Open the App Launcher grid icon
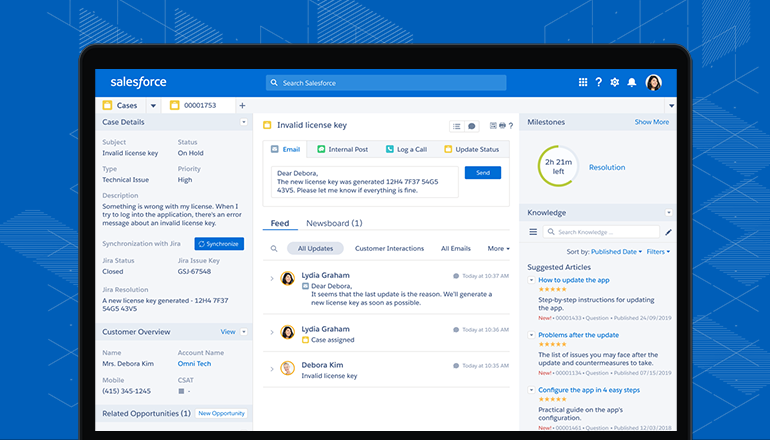Screen dimensions: 770x440 tap(583, 83)
